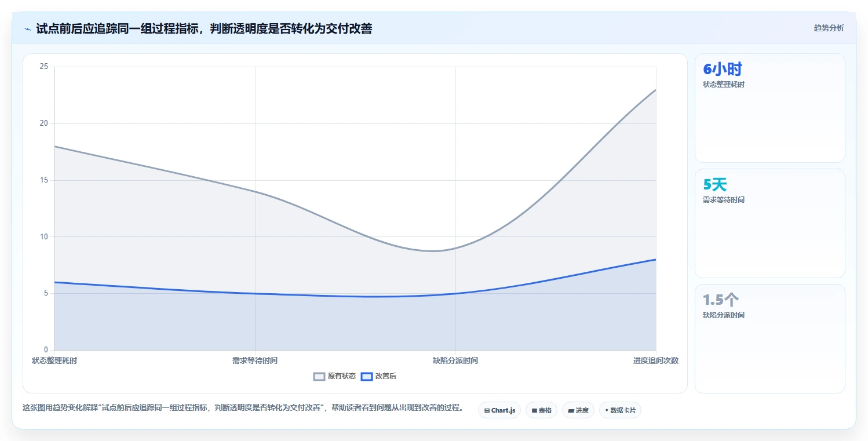Image resolution: width=868 pixels, height=441 pixels.
Task: Click the 缺陷分派时间 x-axis label
Action: tap(455, 360)
